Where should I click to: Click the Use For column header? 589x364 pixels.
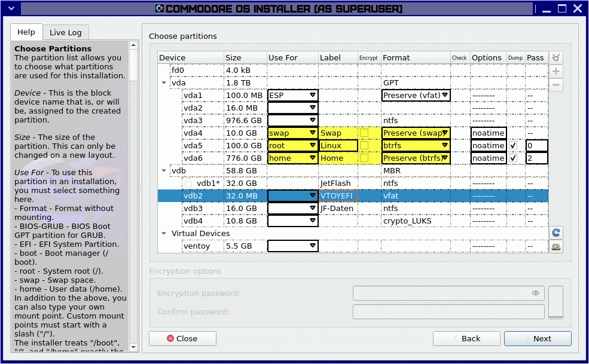292,57
